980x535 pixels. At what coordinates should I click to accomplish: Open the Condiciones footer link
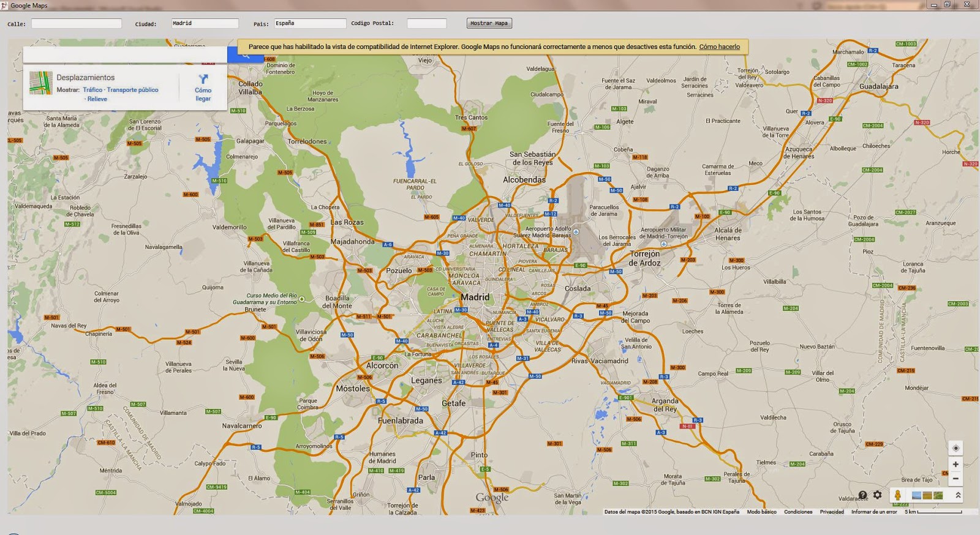(x=798, y=512)
